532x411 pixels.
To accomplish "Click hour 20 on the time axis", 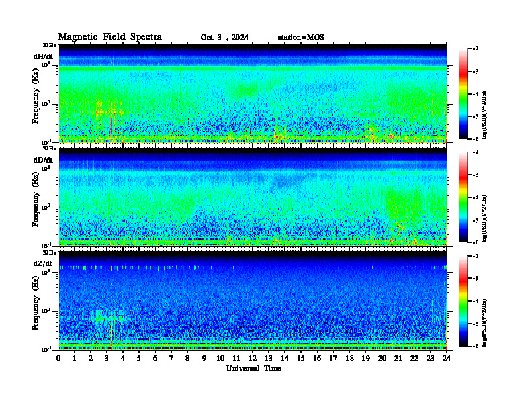I will click(382, 358).
